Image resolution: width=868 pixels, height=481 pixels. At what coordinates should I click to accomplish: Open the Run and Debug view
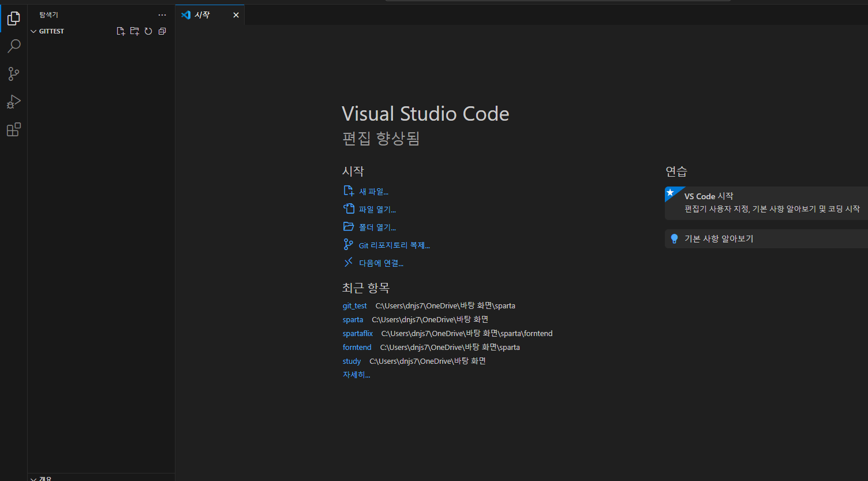tap(14, 102)
